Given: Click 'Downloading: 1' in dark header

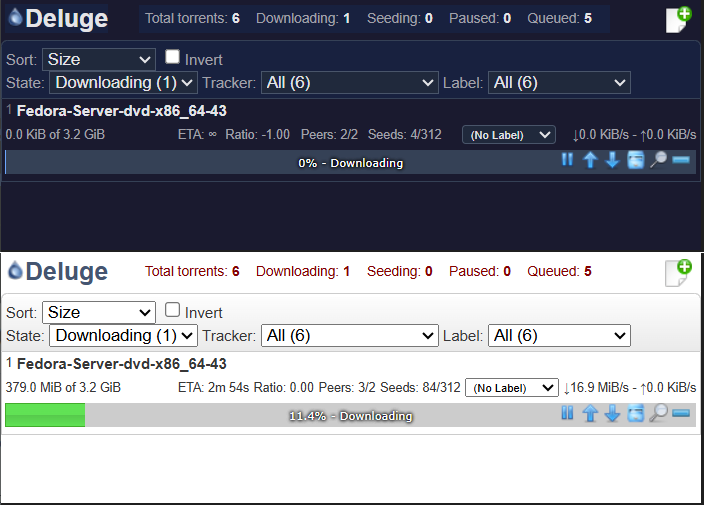Looking at the screenshot, I should (x=303, y=18).
